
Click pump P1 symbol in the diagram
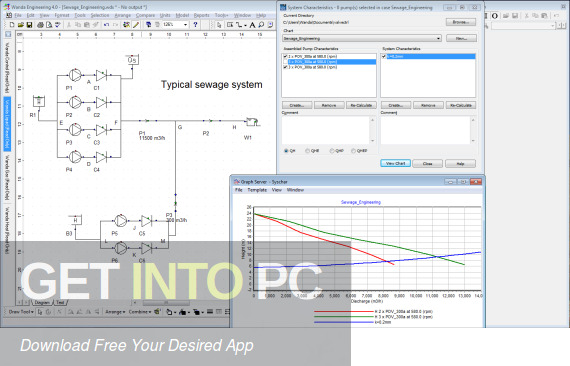(x=75, y=75)
